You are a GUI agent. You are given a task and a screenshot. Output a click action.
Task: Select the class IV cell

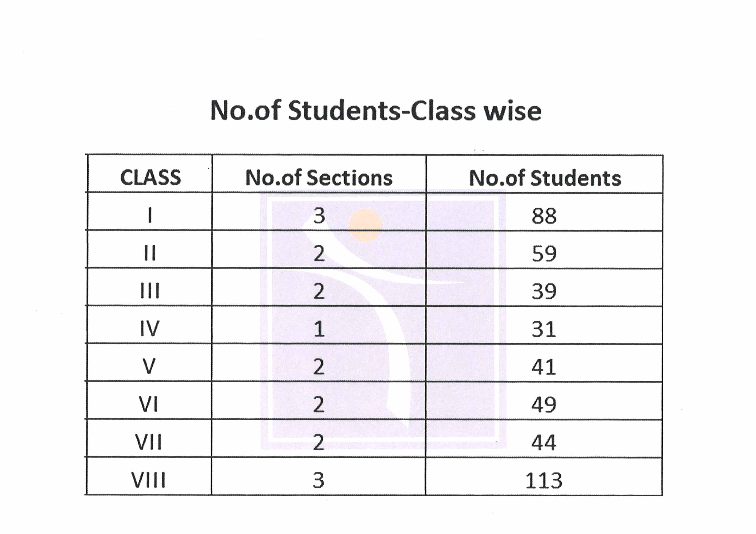[150, 329]
